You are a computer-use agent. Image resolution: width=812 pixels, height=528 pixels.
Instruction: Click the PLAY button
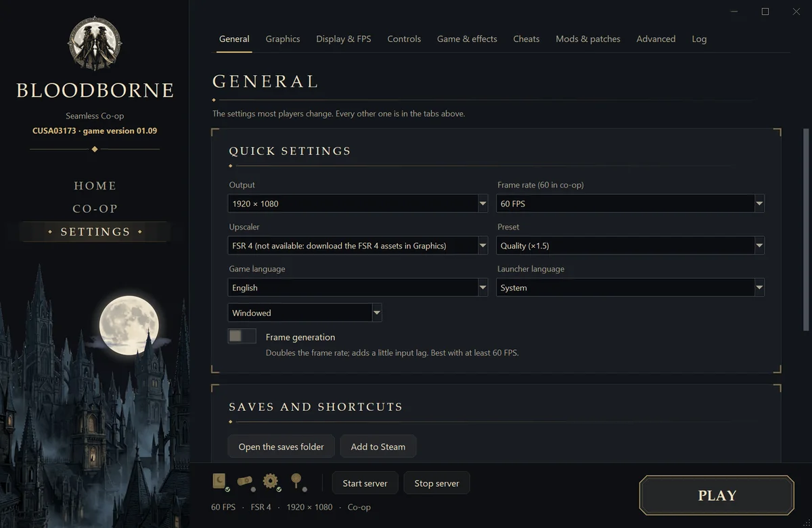tap(717, 496)
